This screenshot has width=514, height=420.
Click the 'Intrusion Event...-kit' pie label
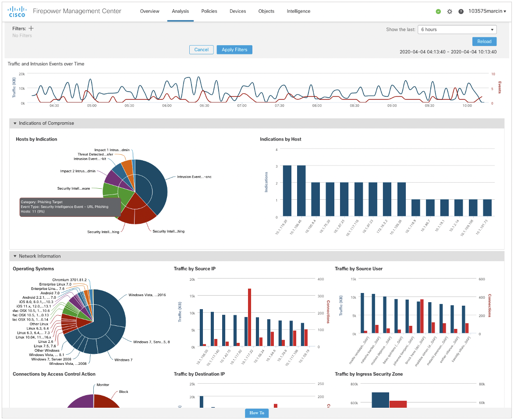tap(90, 159)
